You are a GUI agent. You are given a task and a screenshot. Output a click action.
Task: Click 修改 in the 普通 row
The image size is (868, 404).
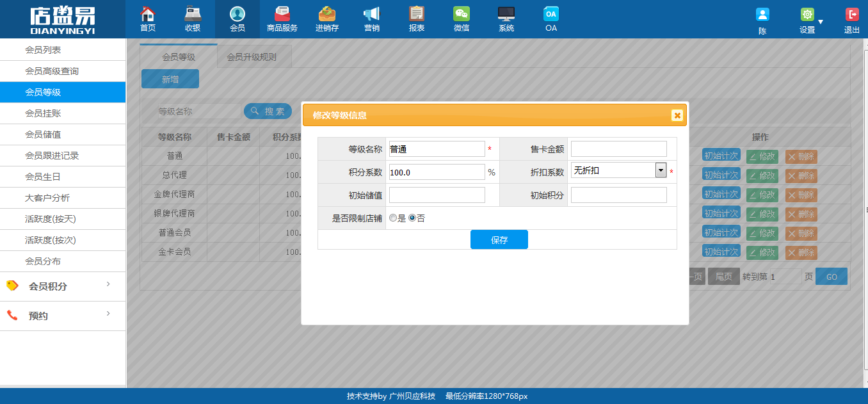[x=762, y=156]
